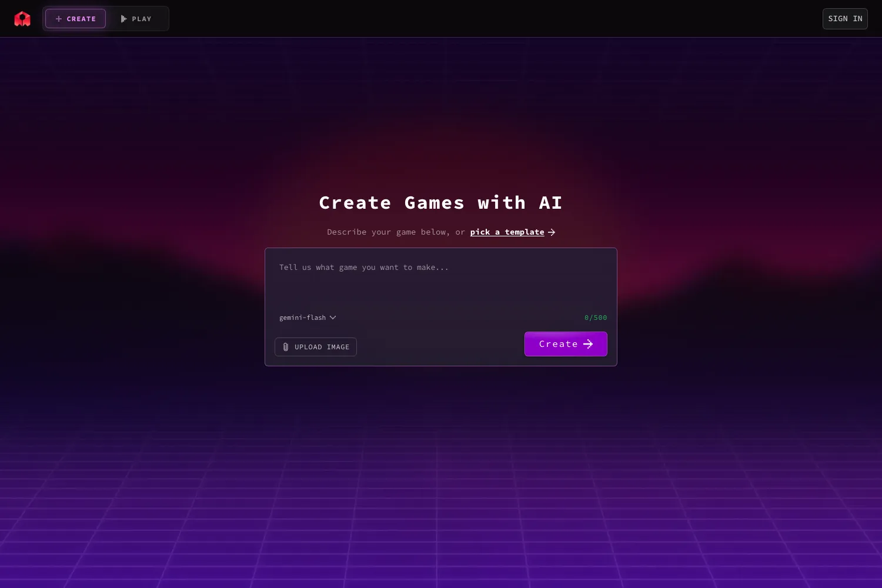Open the Sign In page
Image resolution: width=882 pixels, height=588 pixels.
tap(845, 19)
